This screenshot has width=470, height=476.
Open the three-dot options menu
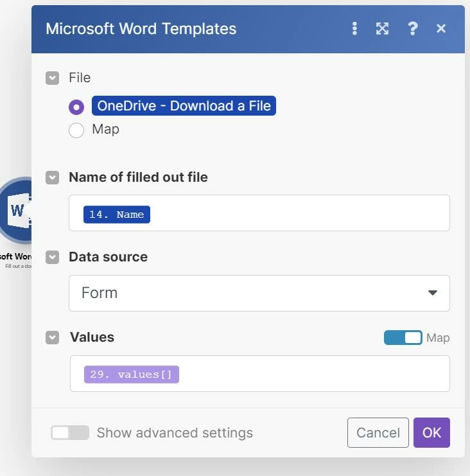[x=354, y=29]
